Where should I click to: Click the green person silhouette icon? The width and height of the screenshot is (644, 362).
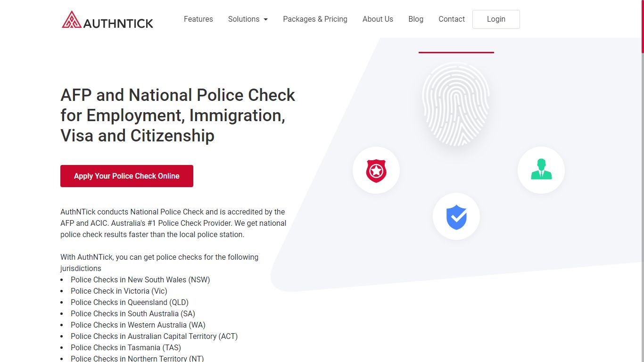point(541,169)
